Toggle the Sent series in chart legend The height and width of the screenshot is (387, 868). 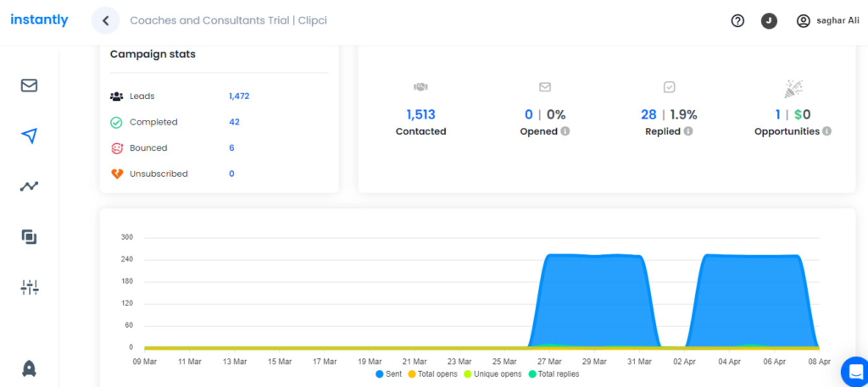click(x=388, y=374)
